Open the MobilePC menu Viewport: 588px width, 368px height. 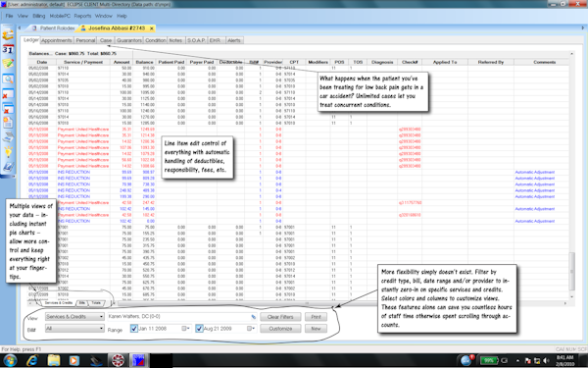tap(60, 16)
